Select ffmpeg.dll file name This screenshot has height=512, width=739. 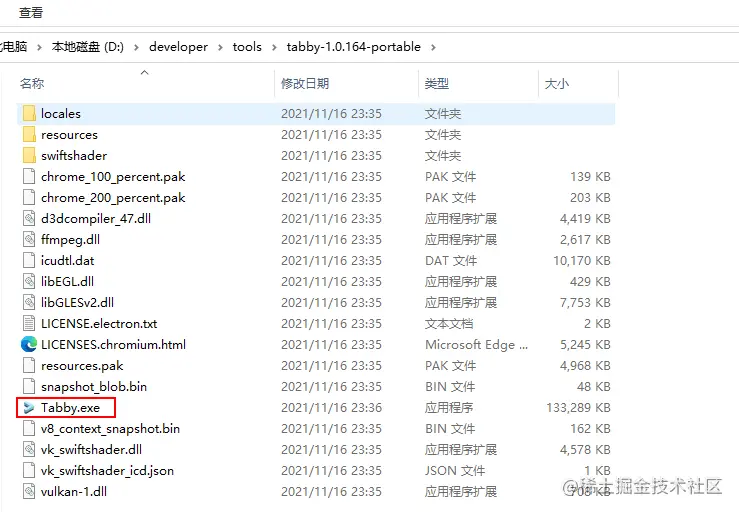coord(70,239)
